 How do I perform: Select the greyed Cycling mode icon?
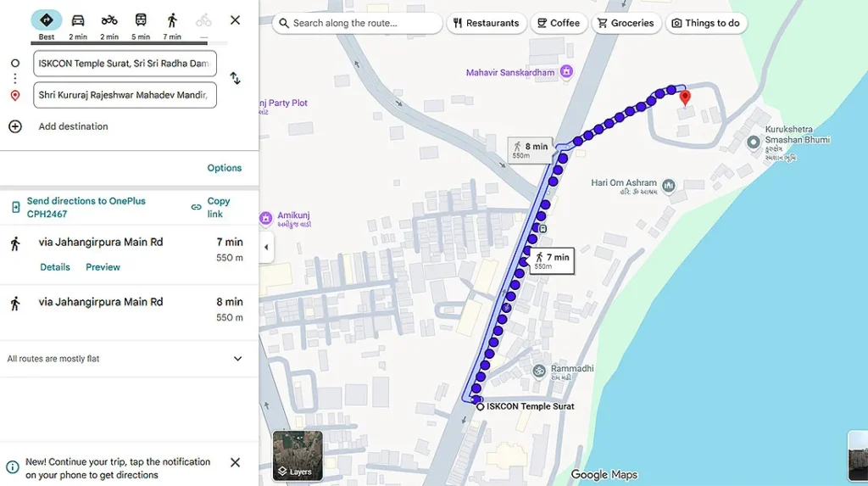click(x=203, y=20)
